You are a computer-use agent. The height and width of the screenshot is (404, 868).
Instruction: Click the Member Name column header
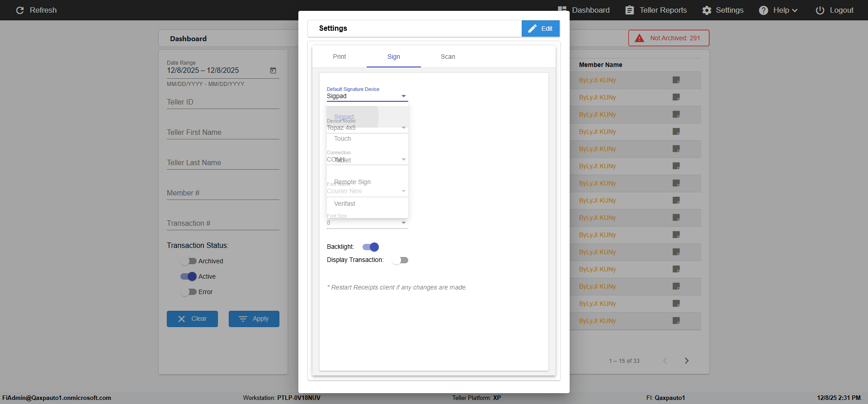[600, 65]
